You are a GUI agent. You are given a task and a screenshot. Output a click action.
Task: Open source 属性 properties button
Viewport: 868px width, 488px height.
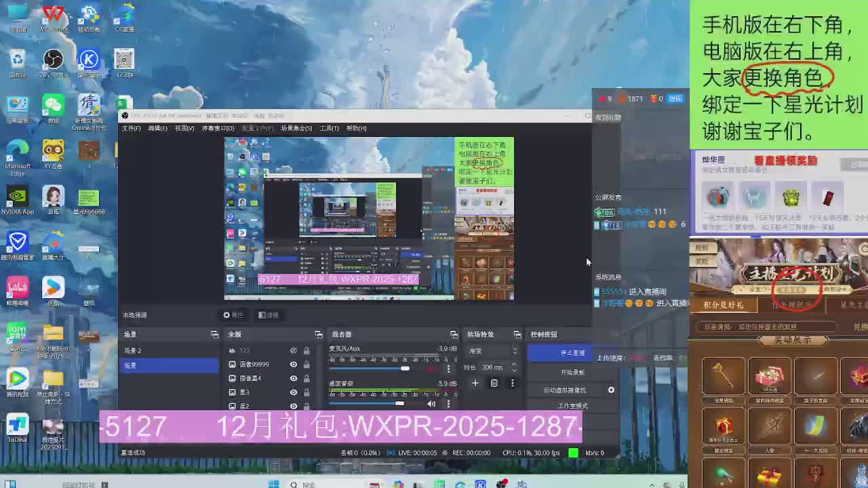[x=233, y=315]
